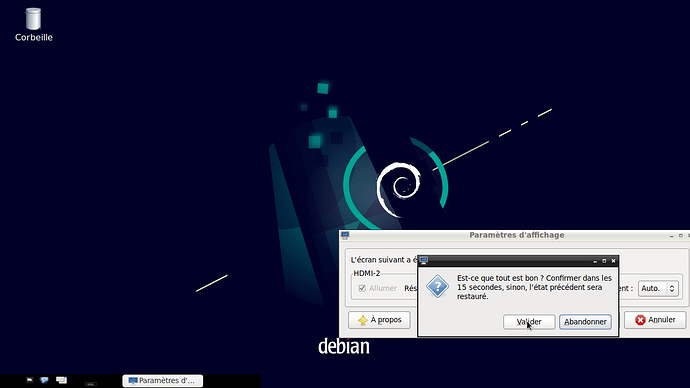Close the confirmation dialog using its X button
Screen dimensions: 690x388
613,261
